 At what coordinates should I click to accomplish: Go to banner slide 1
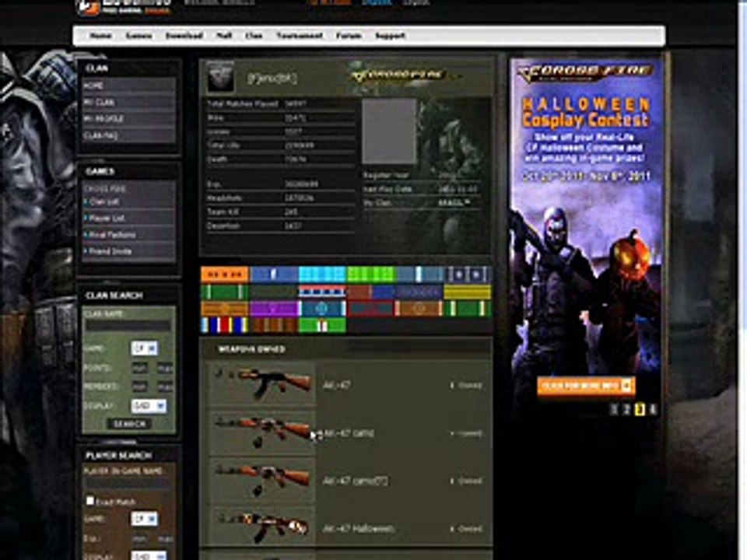point(614,409)
